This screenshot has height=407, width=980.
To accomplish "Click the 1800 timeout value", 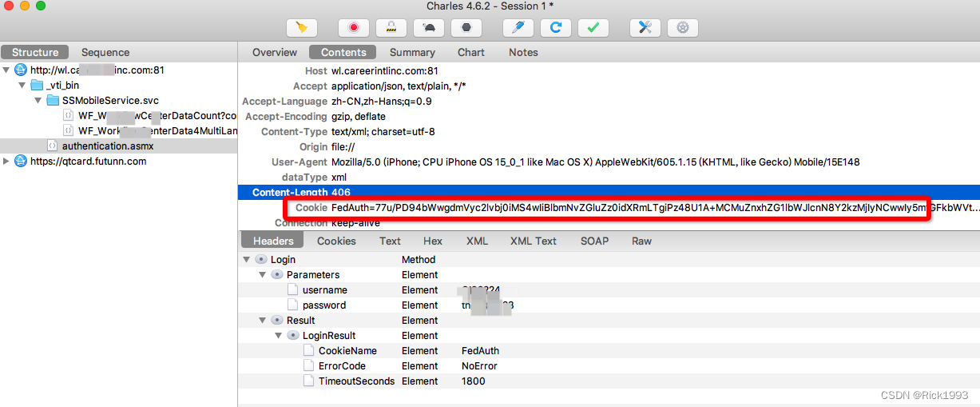I will click(x=474, y=381).
